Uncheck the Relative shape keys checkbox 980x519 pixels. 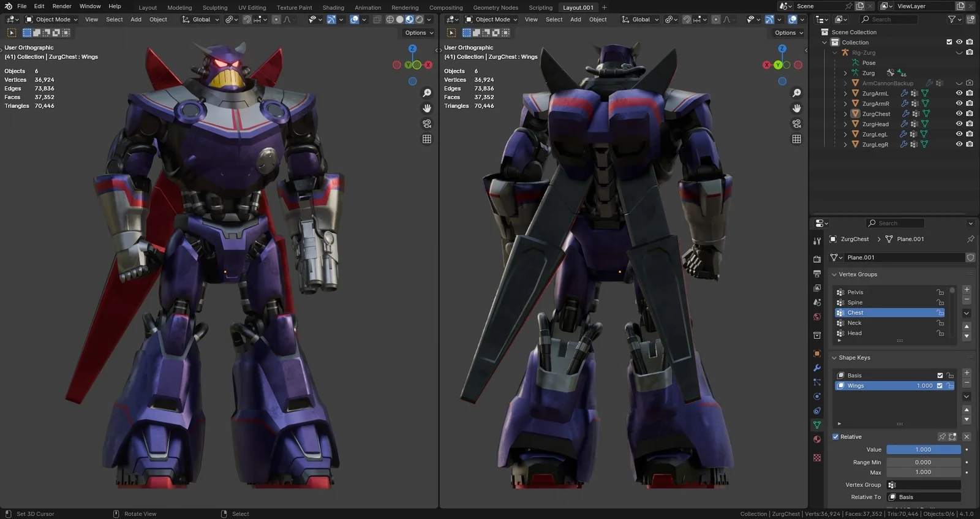pos(835,437)
